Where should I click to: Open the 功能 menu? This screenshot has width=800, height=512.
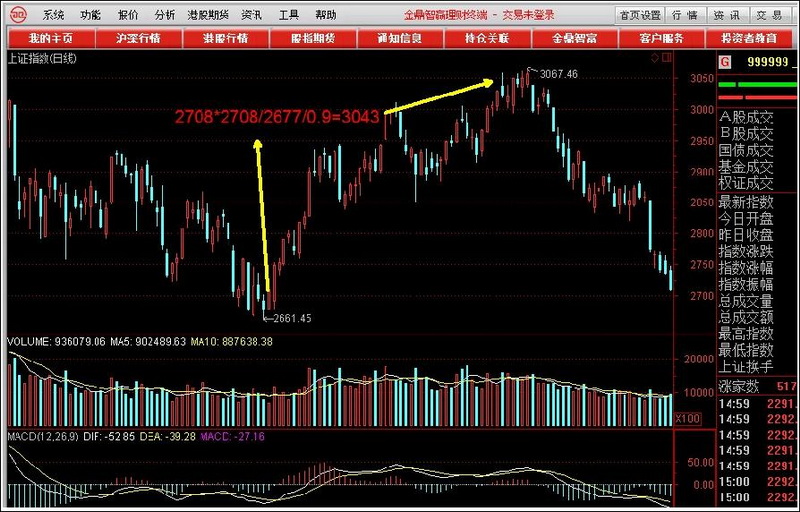[x=91, y=15]
